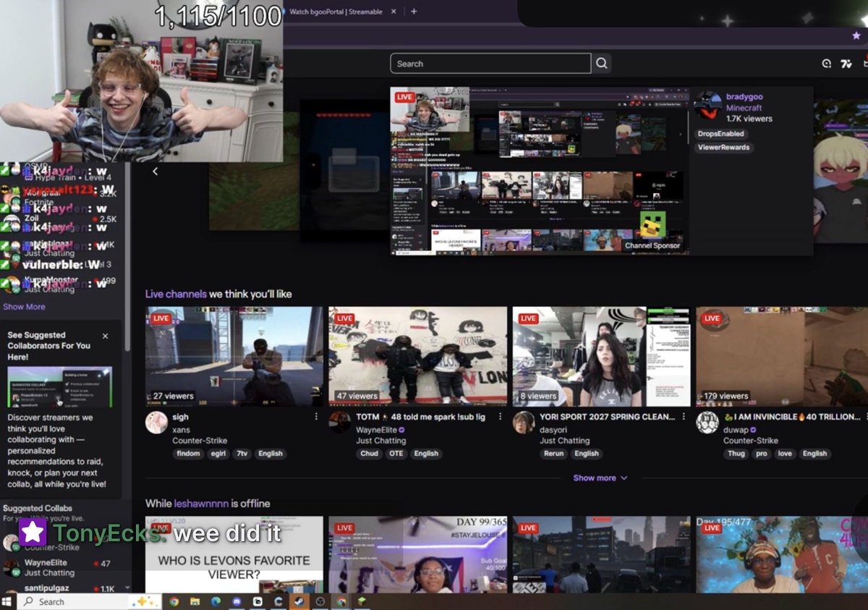Select the Chud tag
868x610 pixels.
[x=370, y=454]
